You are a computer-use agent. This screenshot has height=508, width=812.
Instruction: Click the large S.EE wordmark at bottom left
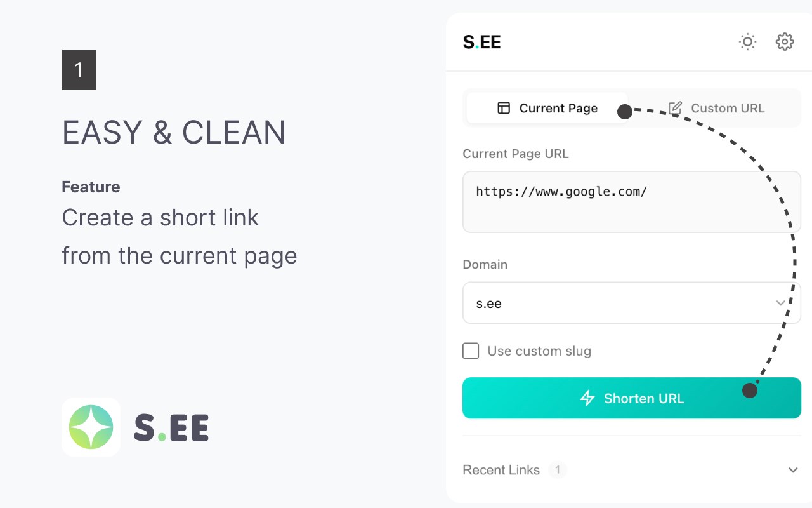pos(171,427)
